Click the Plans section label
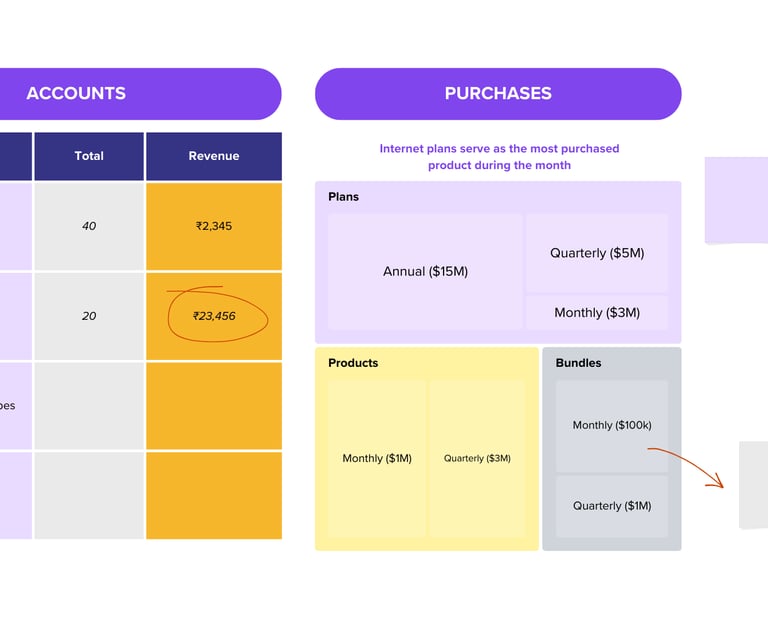This screenshot has width=768, height=619. (x=343, y=197)
